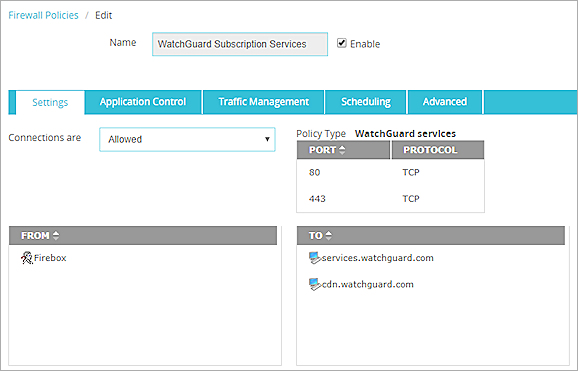This screenshot has width=578, height=371.
Task: Click the cdn.watchguard.com host icon
Action: point(314,284)
